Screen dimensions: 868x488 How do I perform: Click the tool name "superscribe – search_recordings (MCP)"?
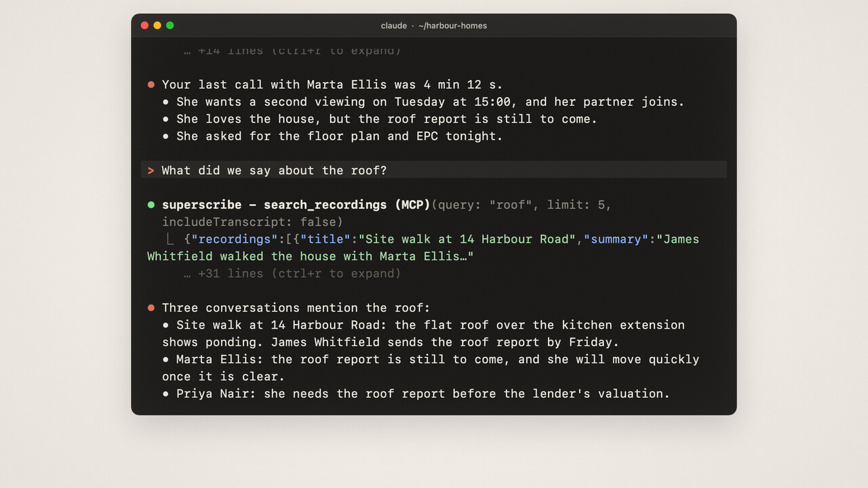pyautogui.click(x=296, y=205)
